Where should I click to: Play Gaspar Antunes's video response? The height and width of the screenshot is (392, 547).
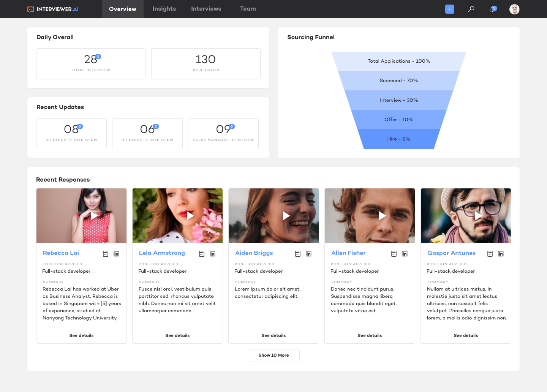(x=478, y=216)
